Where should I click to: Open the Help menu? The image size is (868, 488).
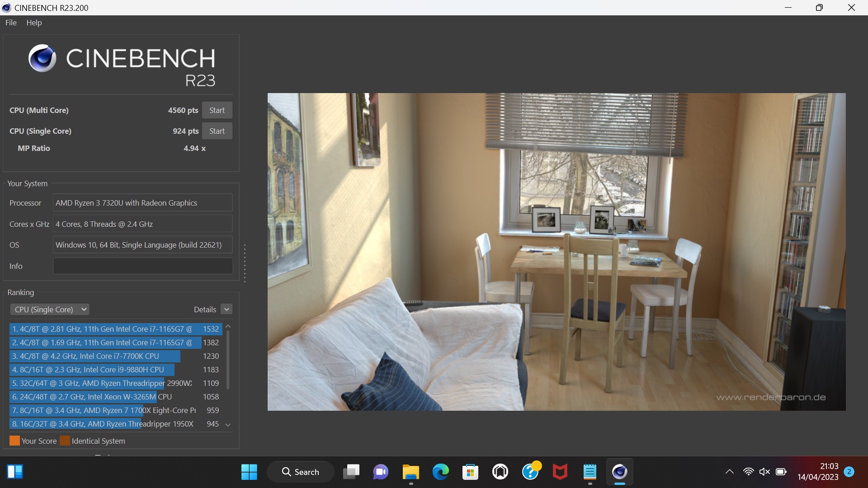tap(34, 23)
